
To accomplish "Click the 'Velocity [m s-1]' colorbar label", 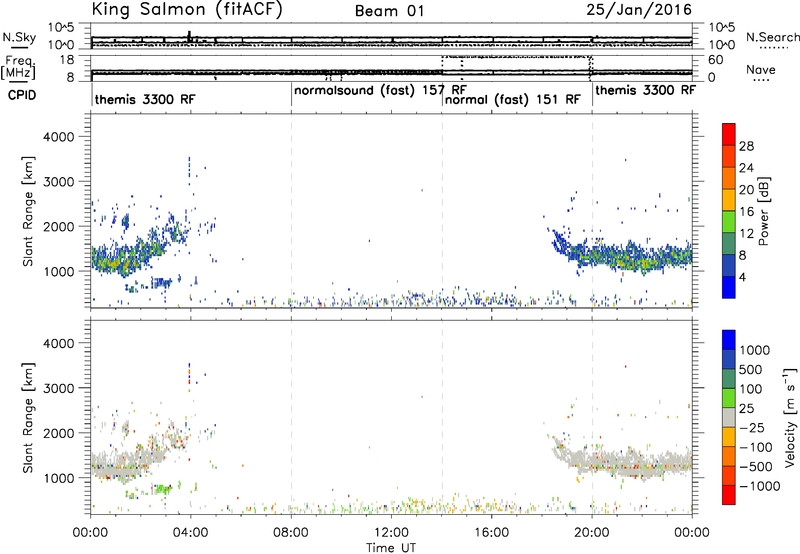I will coord(789,417).
